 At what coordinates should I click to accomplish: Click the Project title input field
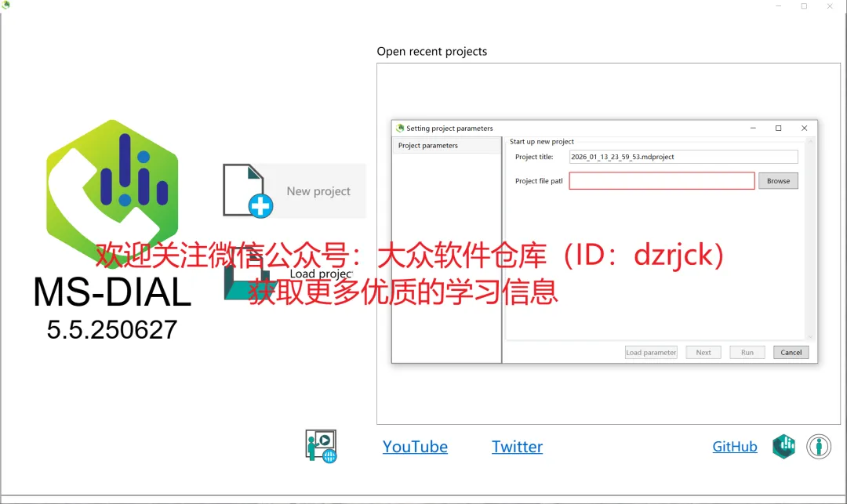(683, 157)
